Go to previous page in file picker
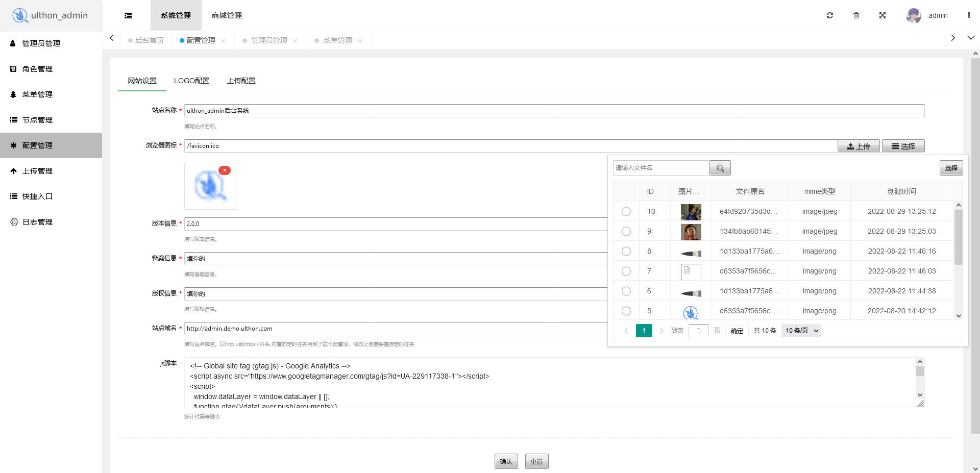Viewport: 980px width, 473px height. pos(626,331)
